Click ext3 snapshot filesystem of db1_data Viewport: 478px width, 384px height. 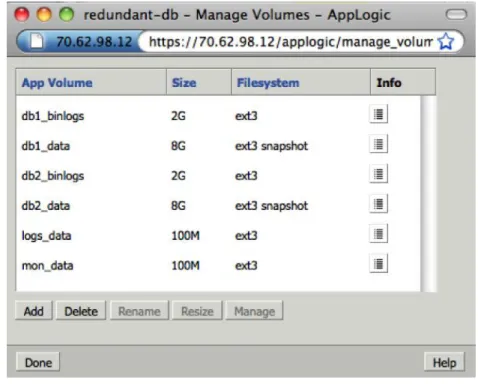click(x=271, y=146)
